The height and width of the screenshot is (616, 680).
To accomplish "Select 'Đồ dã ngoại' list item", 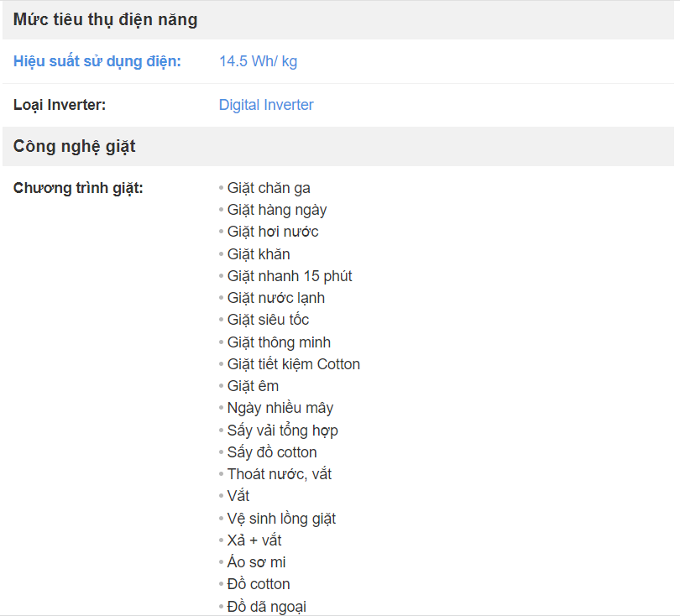I will coord(267,607).
